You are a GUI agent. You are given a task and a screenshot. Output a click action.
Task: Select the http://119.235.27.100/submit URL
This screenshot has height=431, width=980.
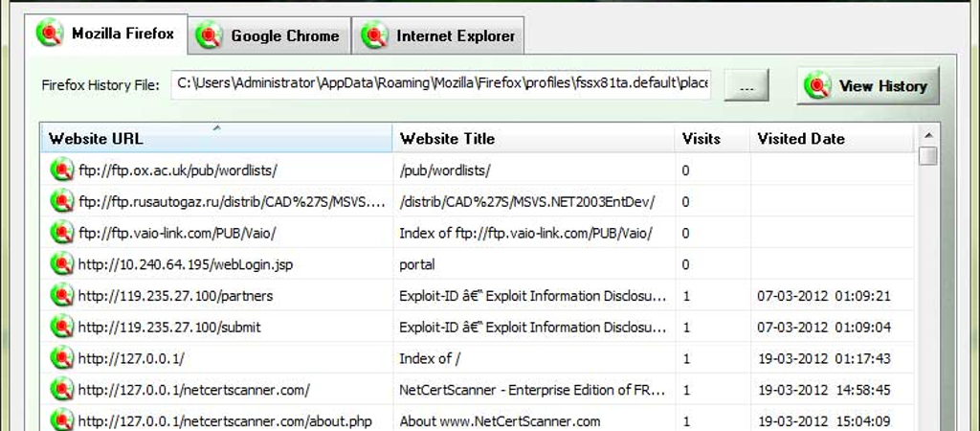(169, 328)
